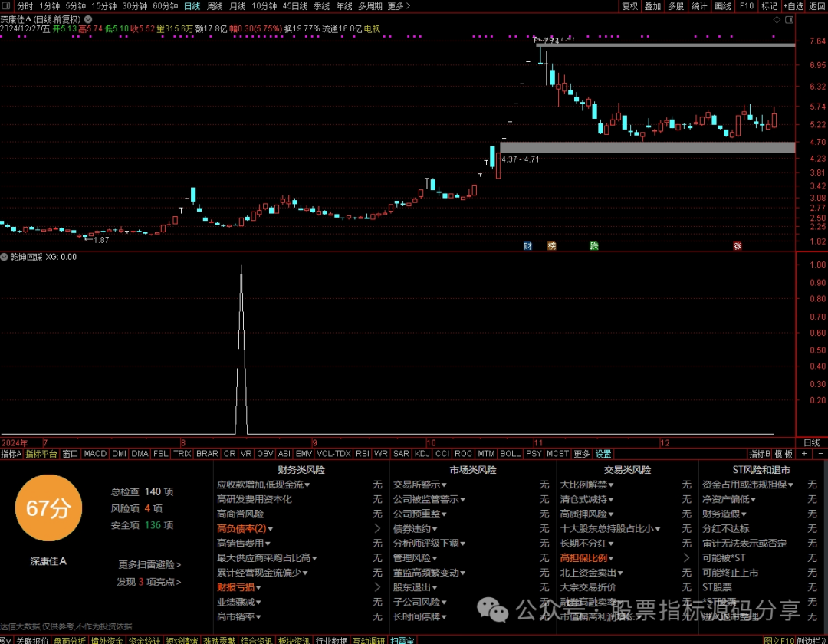
Task: Open the 综合资讯 bottom tab
Action: coord(257,640)
